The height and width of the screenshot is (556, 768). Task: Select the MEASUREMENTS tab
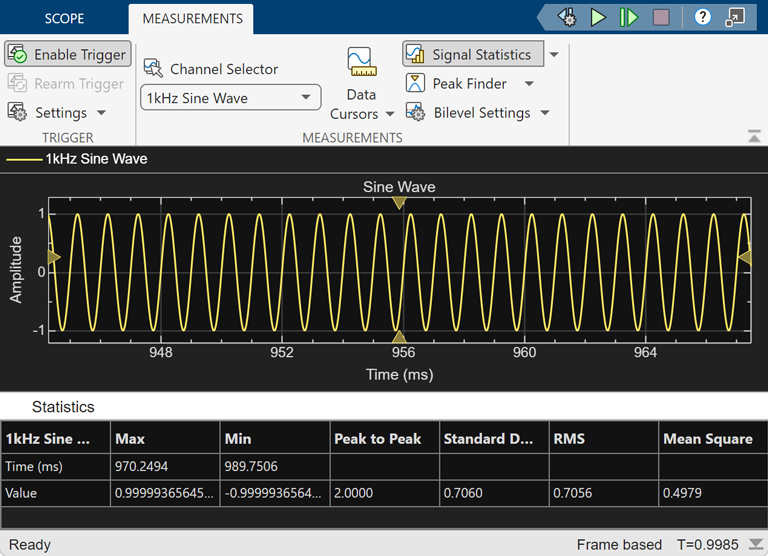point(192,19)
